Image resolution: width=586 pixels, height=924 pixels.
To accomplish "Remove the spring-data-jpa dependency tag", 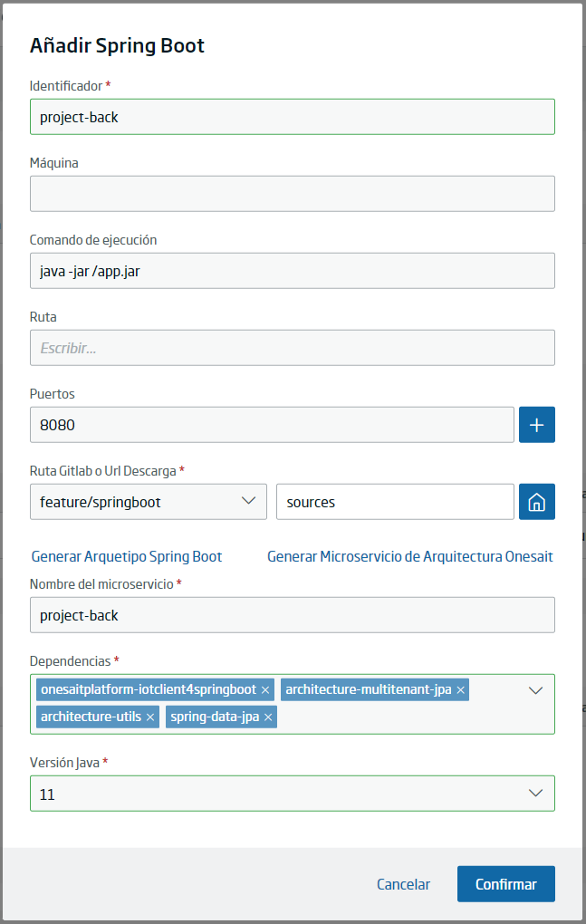I will (x=268, y=717).
